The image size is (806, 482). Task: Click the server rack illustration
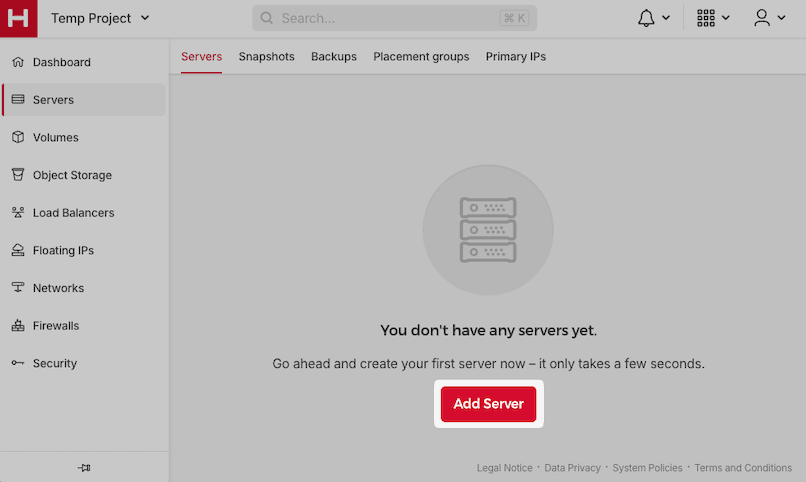click(x=488, y=230)
